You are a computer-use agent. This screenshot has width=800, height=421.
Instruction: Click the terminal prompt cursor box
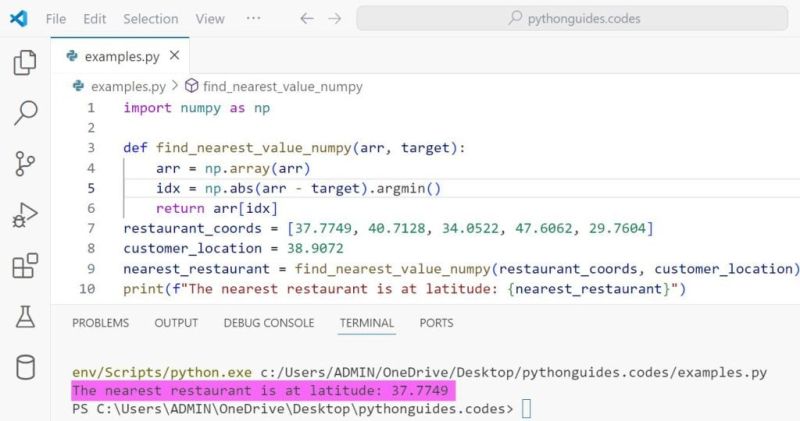tap(526, 409)
